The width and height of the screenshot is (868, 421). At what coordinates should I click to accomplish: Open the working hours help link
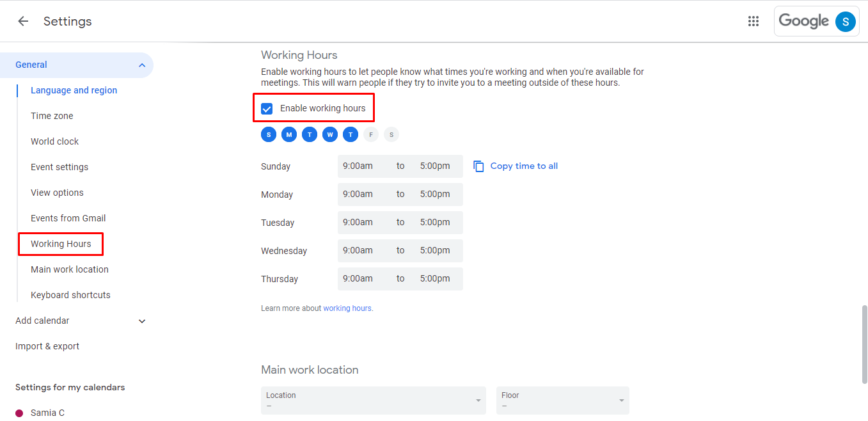coord(347,308)
